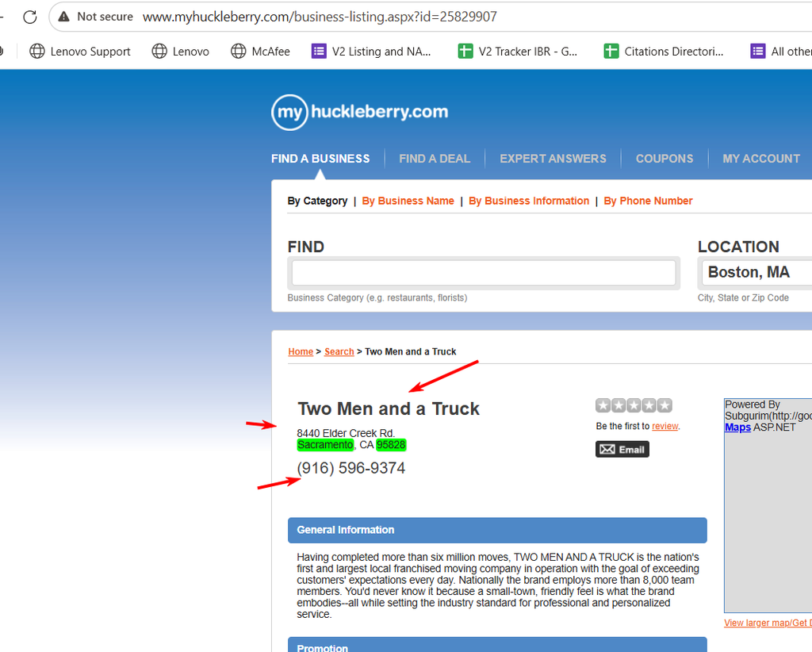Go to the COUPONS tab
Image resolution: width=812 pixels, height=652 pixels.
click(x=665, y=159)
